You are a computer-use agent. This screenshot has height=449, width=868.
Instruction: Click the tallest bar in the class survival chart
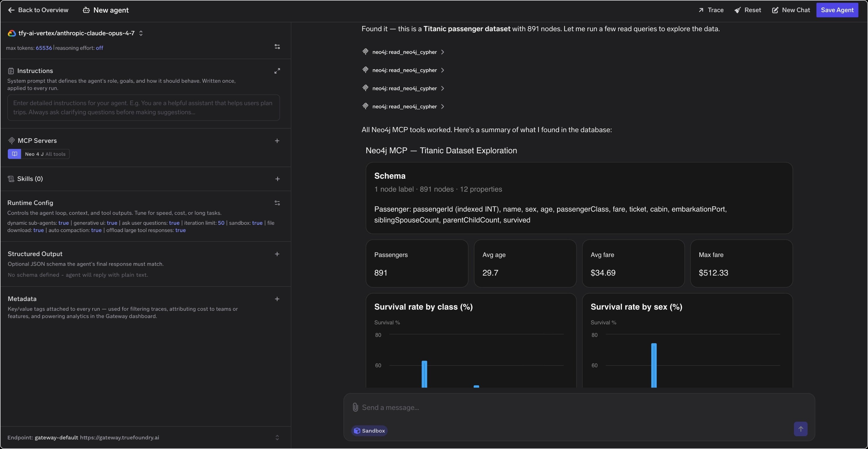click(425, 374)
